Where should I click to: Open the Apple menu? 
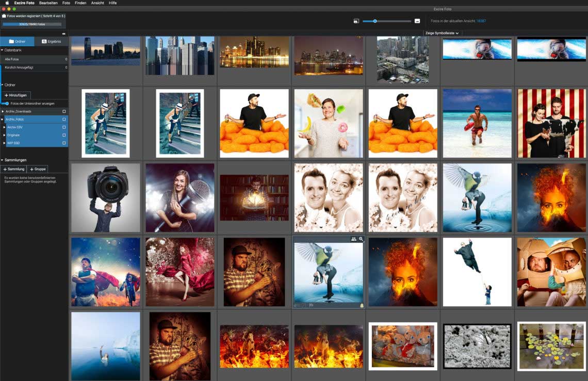(7, 3)
